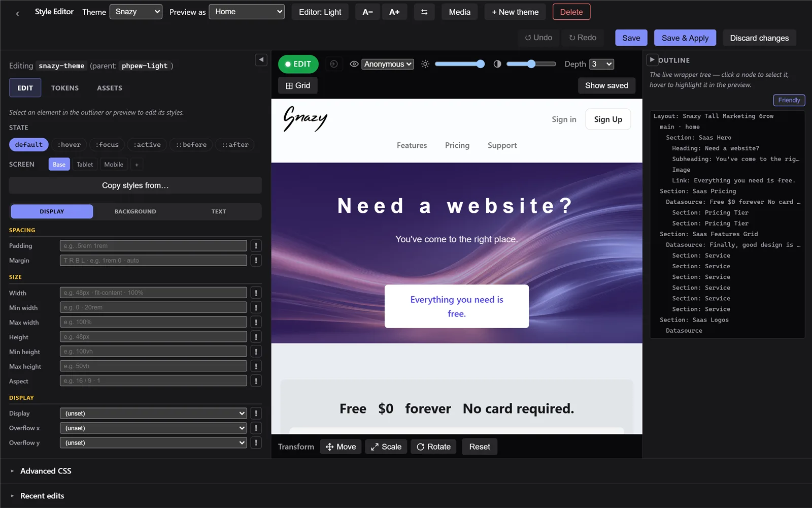Click the brightness sun icon
The height and width of the screenshot is (508, 812).
(425, 64)
